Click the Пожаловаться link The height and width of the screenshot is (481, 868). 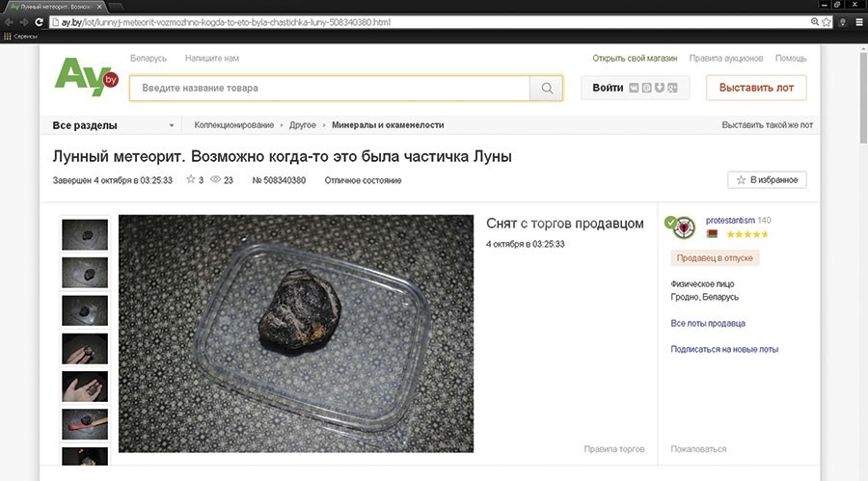tap(698, 449)
